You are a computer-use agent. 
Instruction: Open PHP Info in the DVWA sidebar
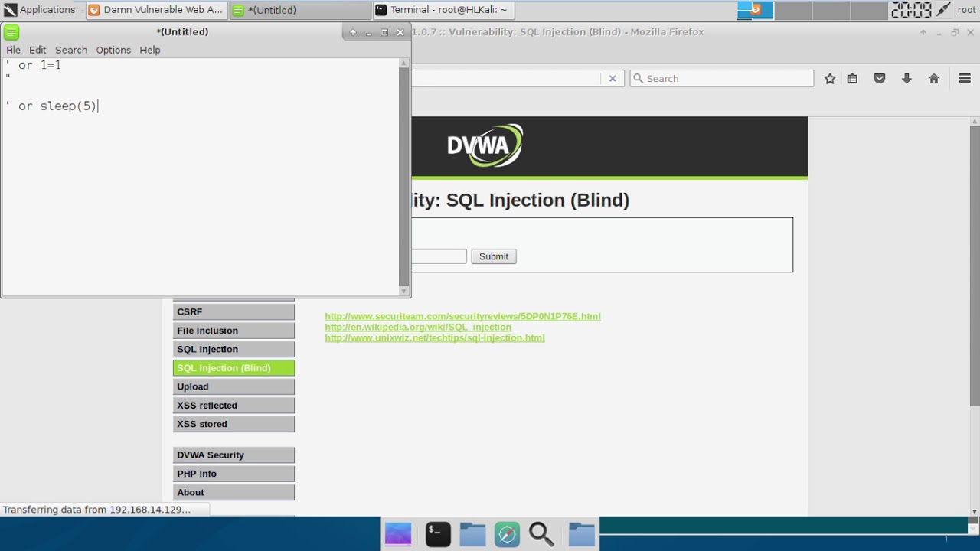(x=234, y=474)
